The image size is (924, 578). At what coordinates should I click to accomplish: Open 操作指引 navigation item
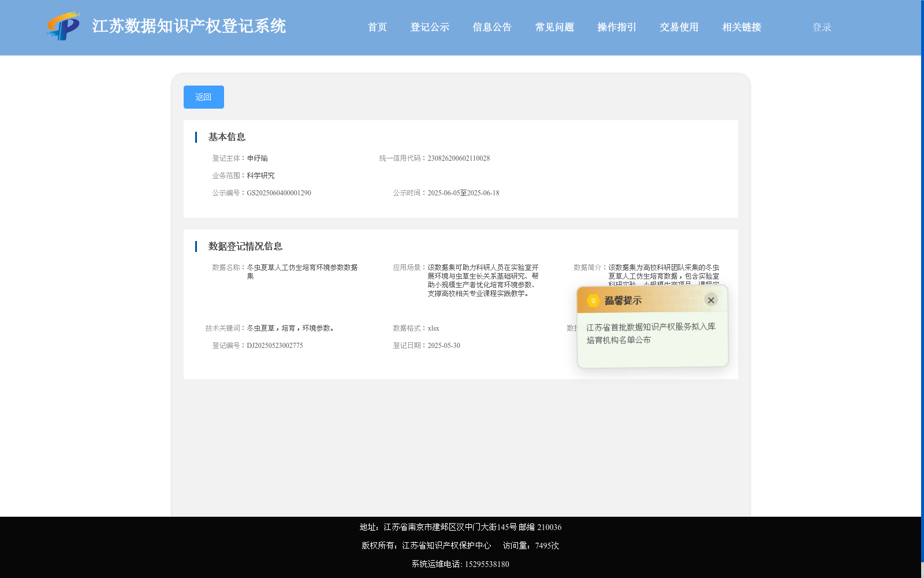617,27
